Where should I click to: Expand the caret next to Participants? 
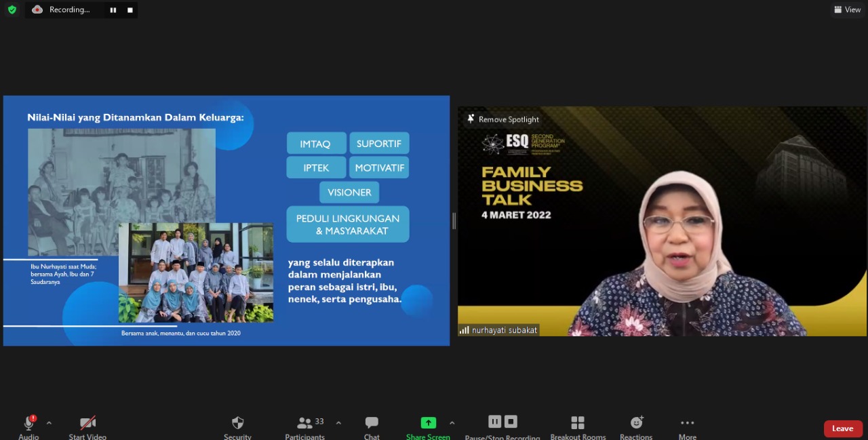(x=338, y=422)
